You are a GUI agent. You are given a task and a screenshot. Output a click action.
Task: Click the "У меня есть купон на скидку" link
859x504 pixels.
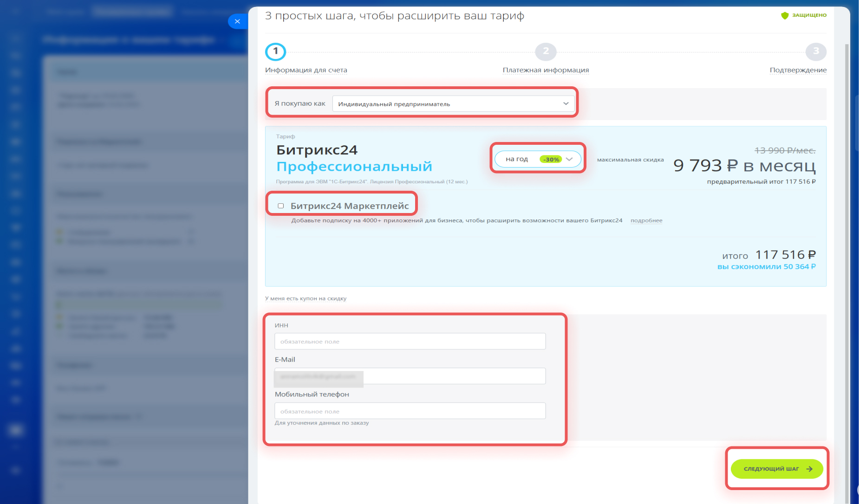(306, 298)
